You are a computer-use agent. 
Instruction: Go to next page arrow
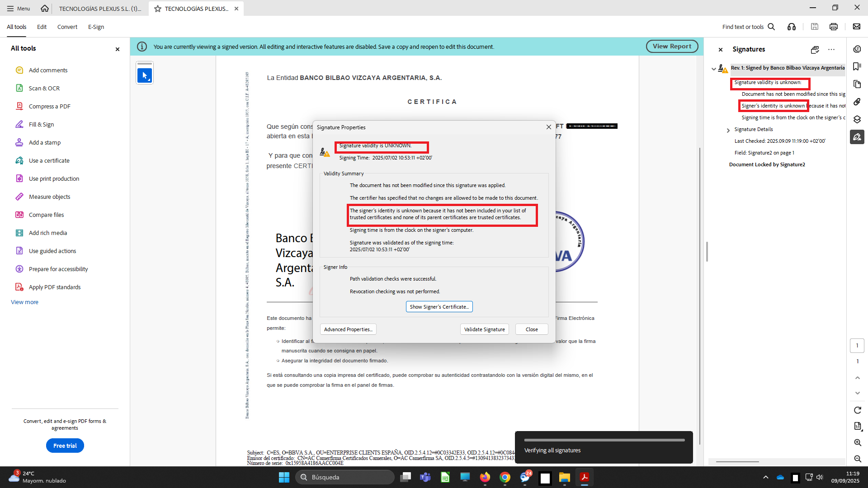857,393
